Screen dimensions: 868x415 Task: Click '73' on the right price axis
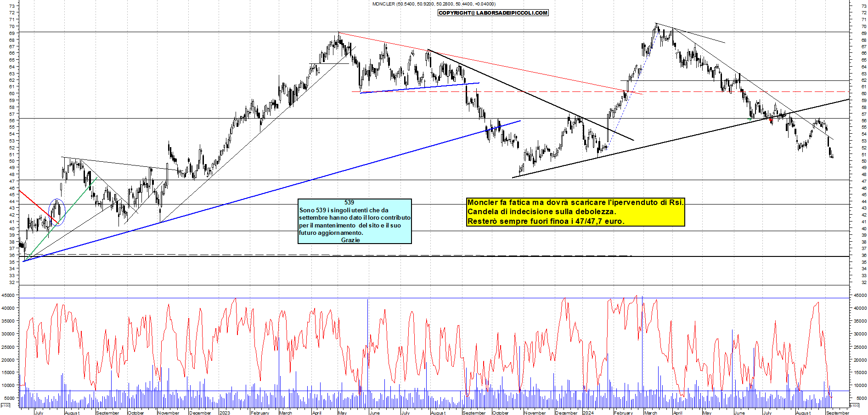(x=864, y=6)
